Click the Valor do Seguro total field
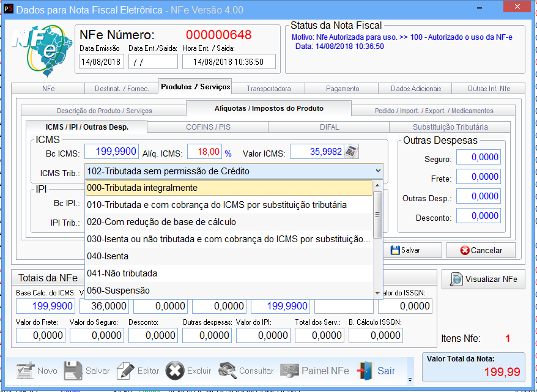The height and width of the screenshot is (392, 537). point(97,335)
